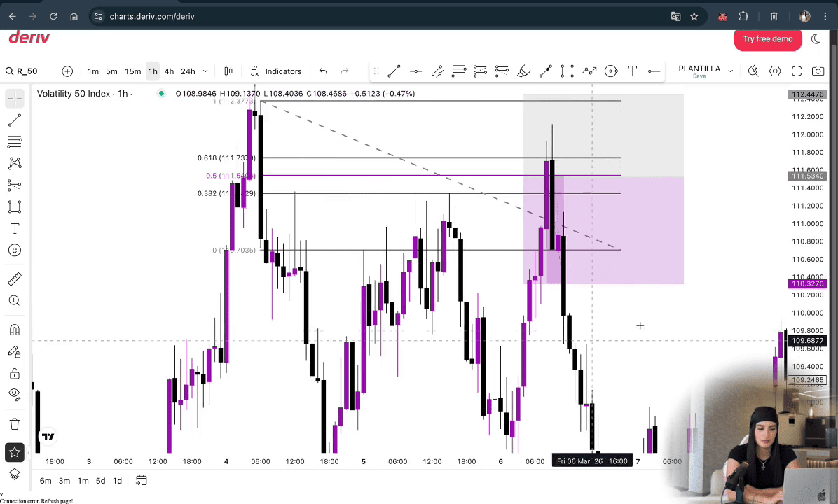Toggle hide all drawings eye icon
This screenshot has height=504, width=838.
click(x=14, y=394)
